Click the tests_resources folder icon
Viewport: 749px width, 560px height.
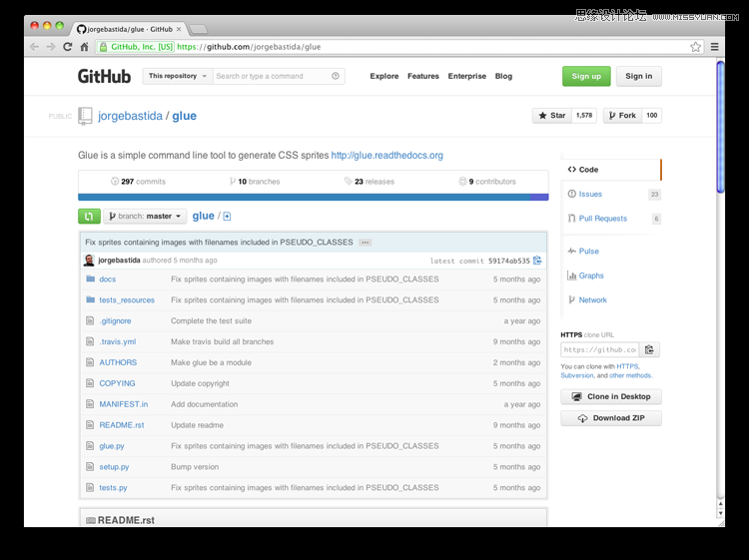coord(90,299)
